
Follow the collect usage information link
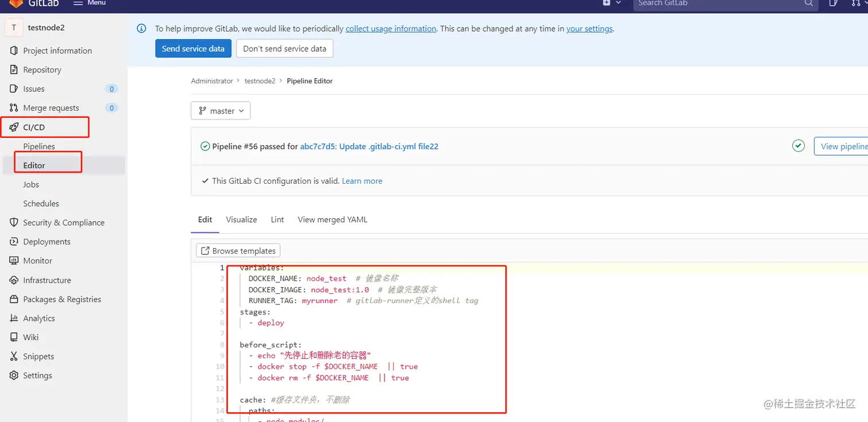click(x=391, y=29)
